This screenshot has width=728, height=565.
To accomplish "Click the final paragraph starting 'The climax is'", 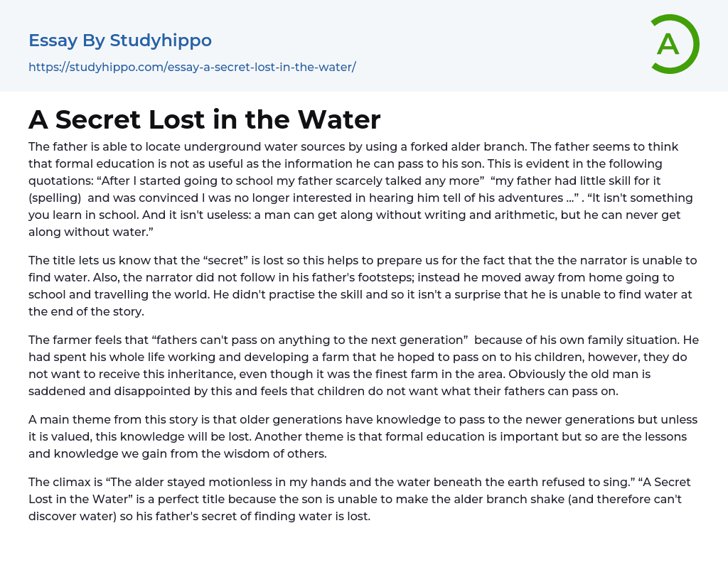I will 355,499.
